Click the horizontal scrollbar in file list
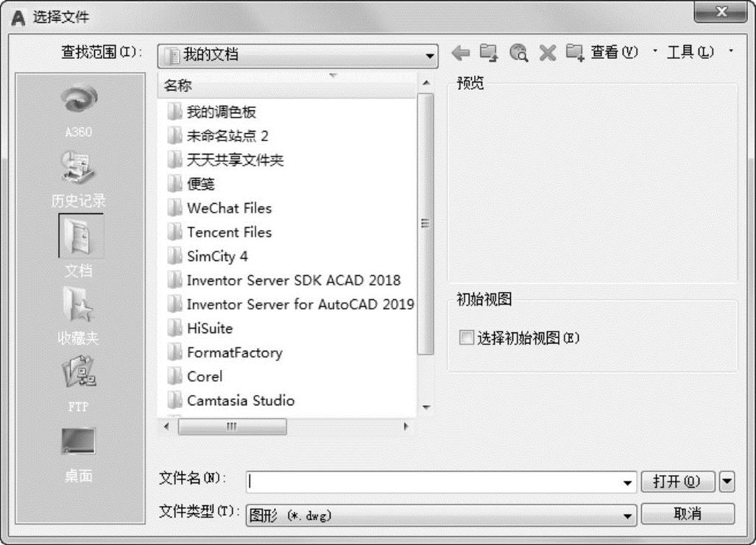The width and height of the screenshot is (756, 545). [231, 427]
